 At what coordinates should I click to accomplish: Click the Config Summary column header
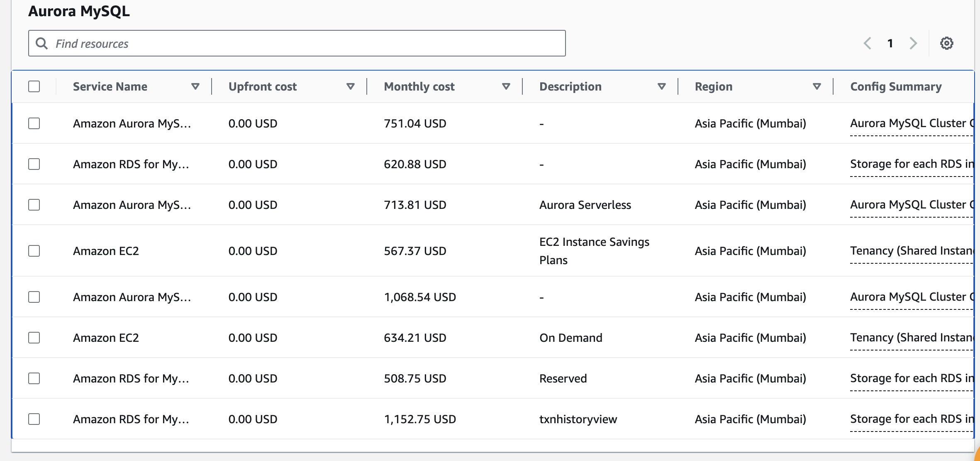[x=896, y=86]
